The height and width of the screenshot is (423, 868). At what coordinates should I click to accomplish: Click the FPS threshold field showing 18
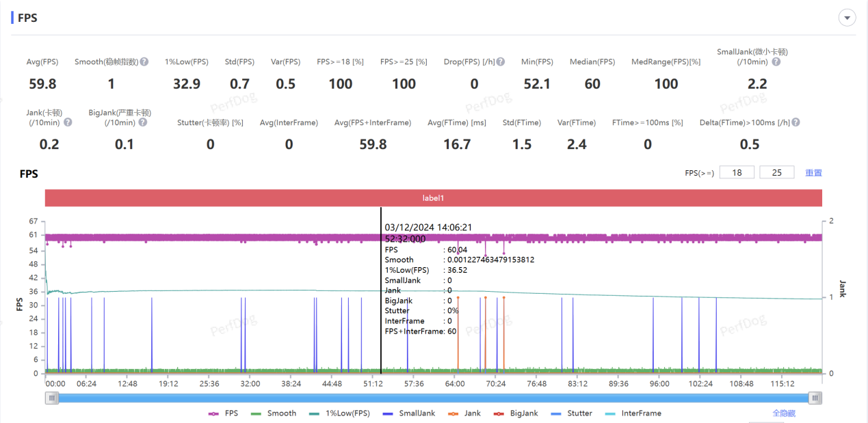(737, 173)
